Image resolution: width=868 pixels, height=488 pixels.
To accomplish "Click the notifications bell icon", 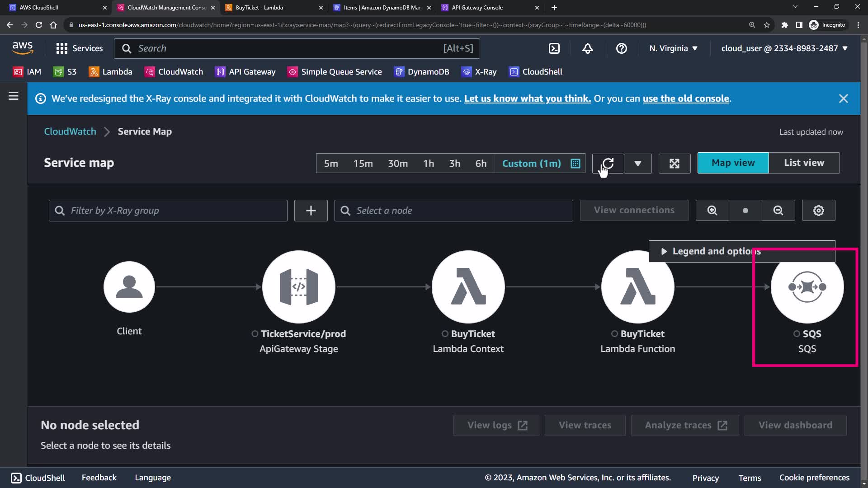I will pyautogui.click(x=587, y=48).
